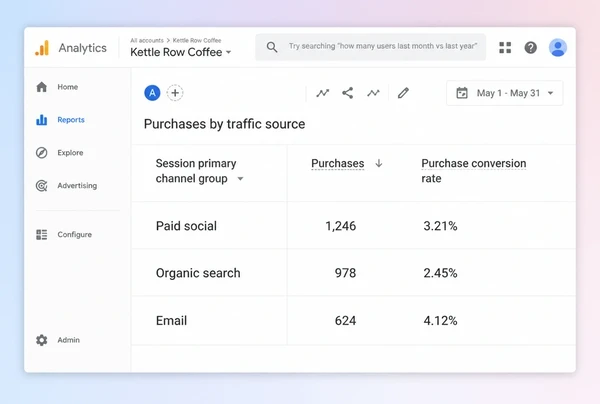Open the Kettle Row Coffee account dropdown
This screenshot has width=600, height=404.
tap(181, 52)
